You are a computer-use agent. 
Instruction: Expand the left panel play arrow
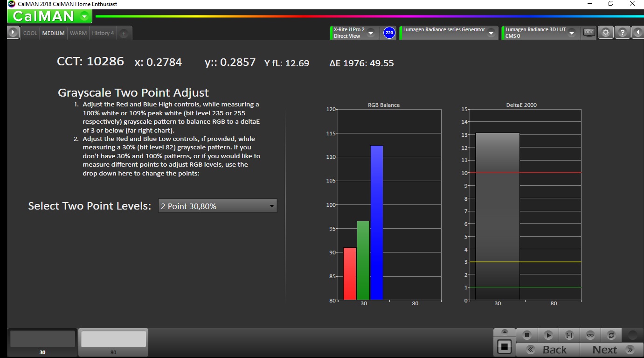(x=13, y=33)
